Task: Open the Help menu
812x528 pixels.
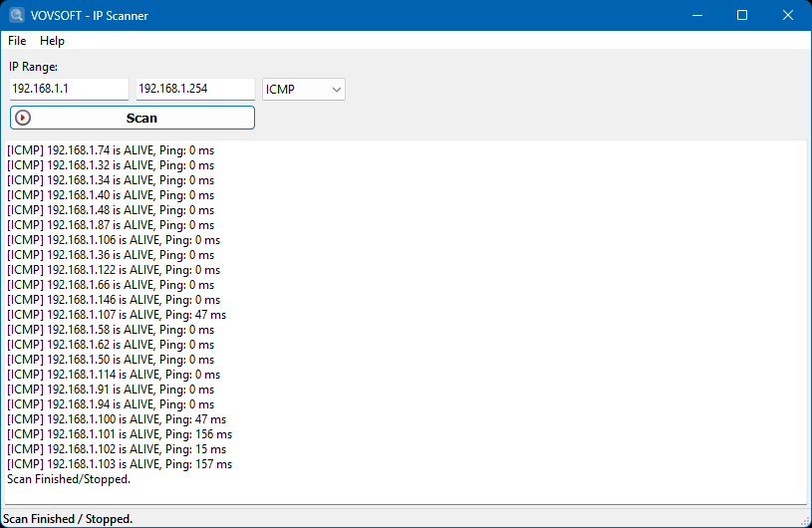Action: click(52, 41)
